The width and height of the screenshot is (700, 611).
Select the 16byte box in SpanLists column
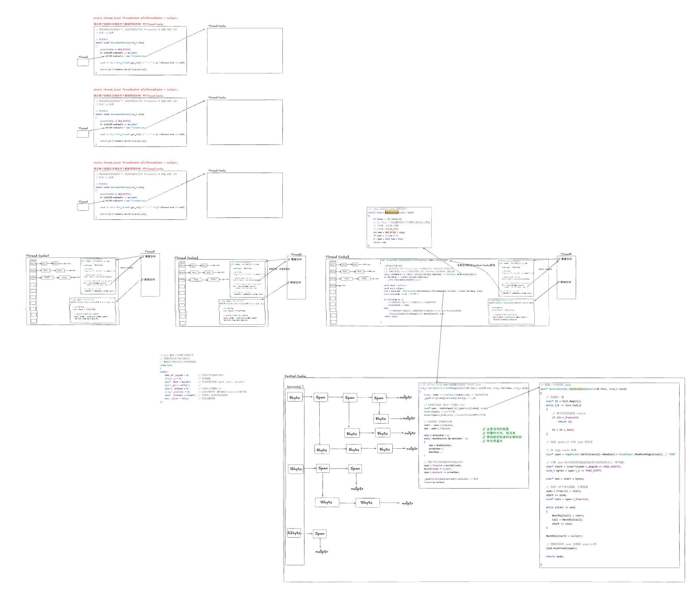pyautogui.click(x=295, y=469)
